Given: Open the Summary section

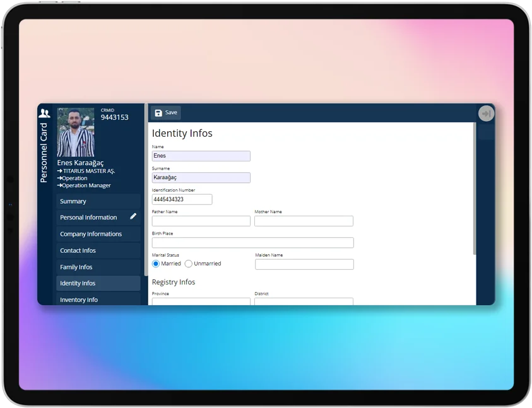Looking at the screenshot, I should [x=98, y=201].
